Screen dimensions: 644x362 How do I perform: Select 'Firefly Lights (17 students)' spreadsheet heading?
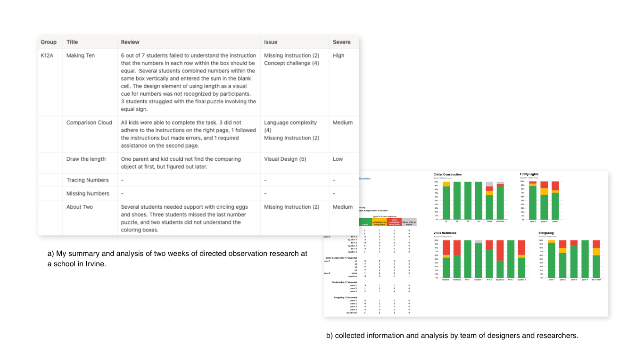coord(344,282)
